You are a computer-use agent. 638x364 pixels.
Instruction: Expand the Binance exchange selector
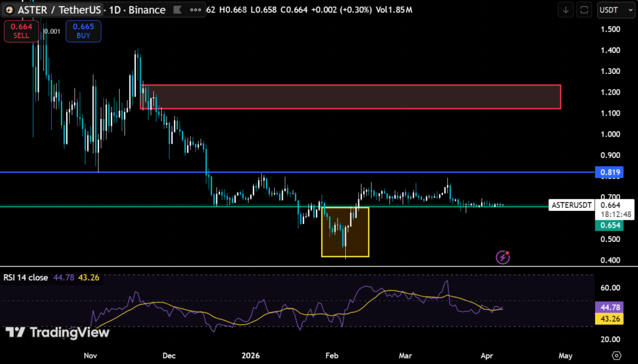pyautogui.click(x=148, y=9)
